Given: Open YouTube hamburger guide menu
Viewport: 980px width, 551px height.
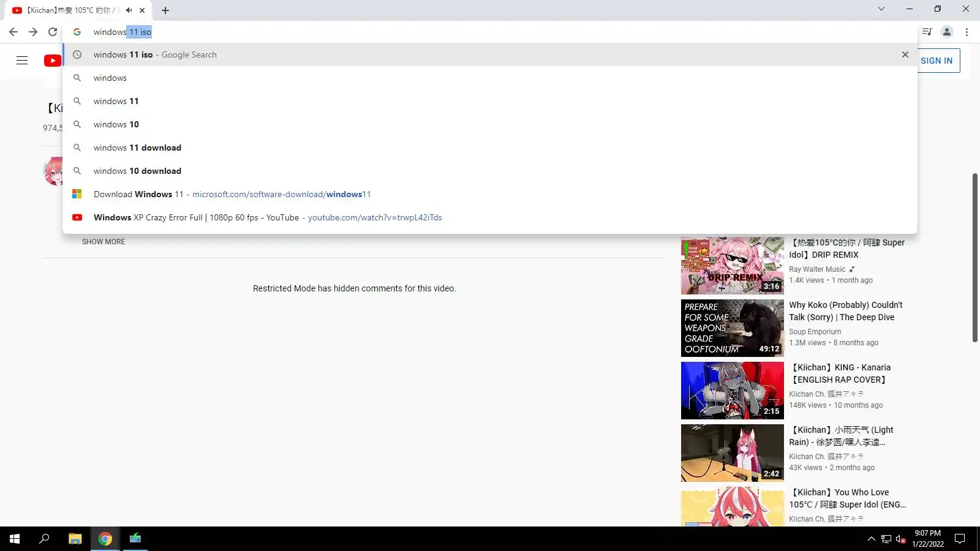Looking at the screenshot, I should tap(22, 60).
